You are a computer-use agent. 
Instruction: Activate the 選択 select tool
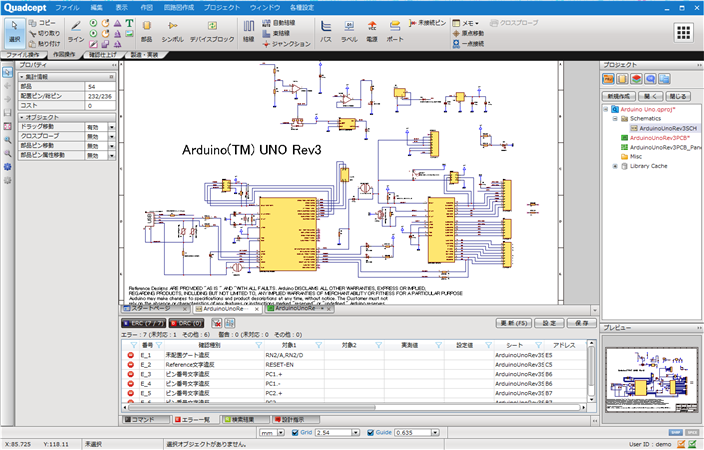click(15, 31)
